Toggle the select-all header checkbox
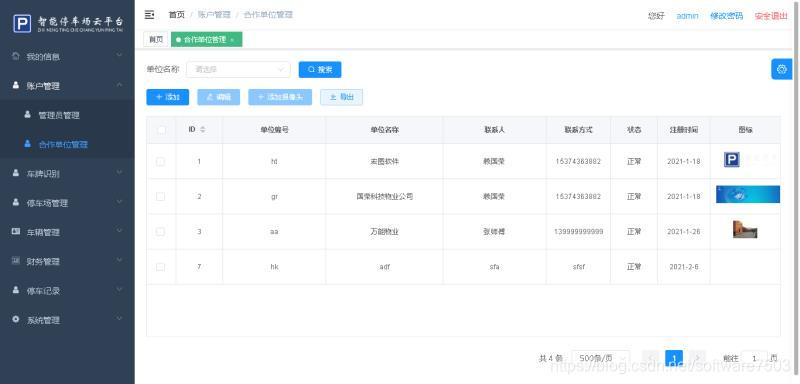 point(161,130)
